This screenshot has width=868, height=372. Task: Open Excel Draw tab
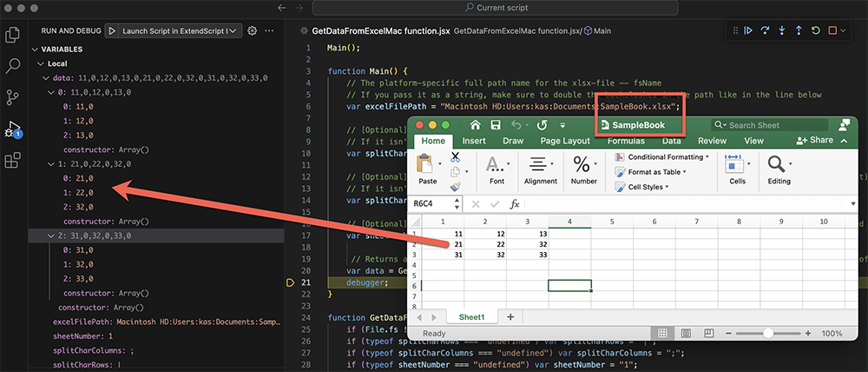[513, 141]
